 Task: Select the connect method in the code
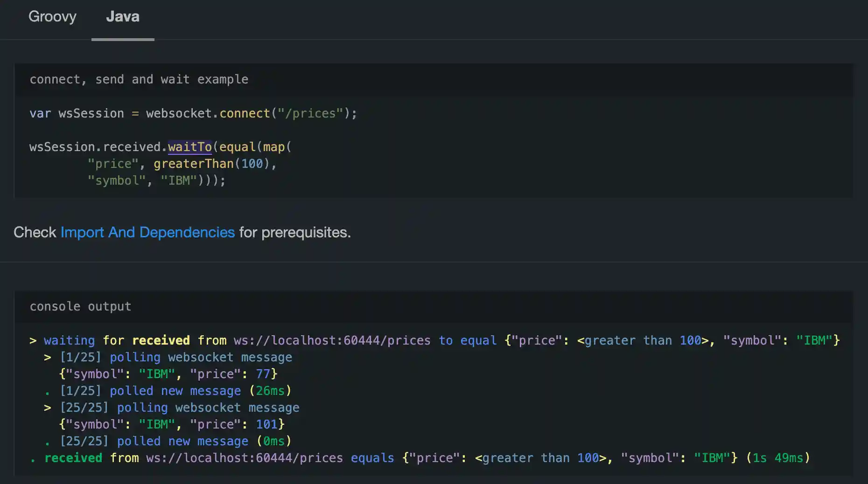point(244,113)
